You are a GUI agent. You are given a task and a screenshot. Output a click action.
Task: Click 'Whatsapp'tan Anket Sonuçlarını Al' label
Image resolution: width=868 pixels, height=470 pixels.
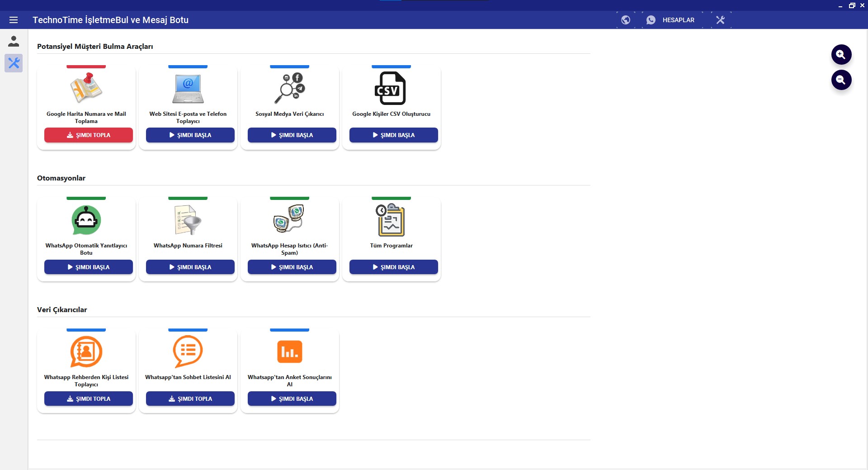(289, 381)
